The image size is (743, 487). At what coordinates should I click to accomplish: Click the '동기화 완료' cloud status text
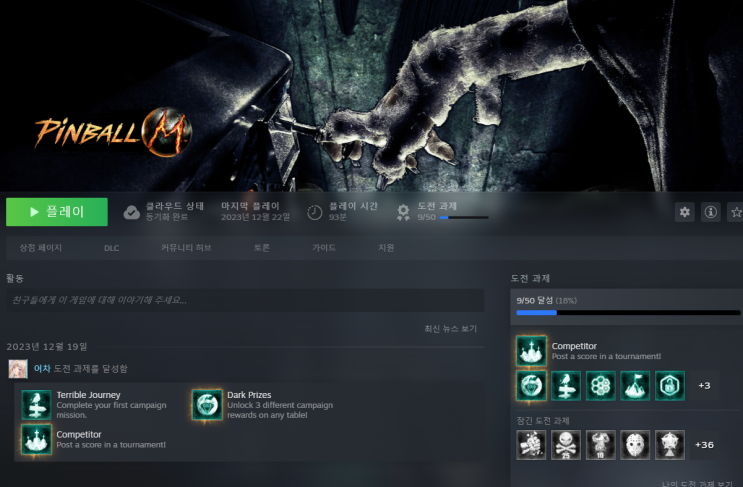167,217
